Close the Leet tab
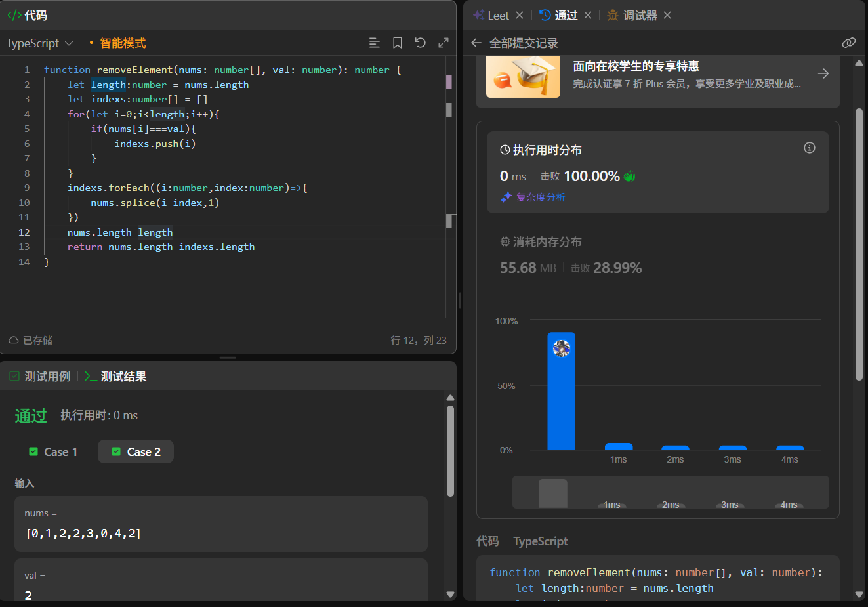This screenshot has width=868, height=607. tap(520, 15)
